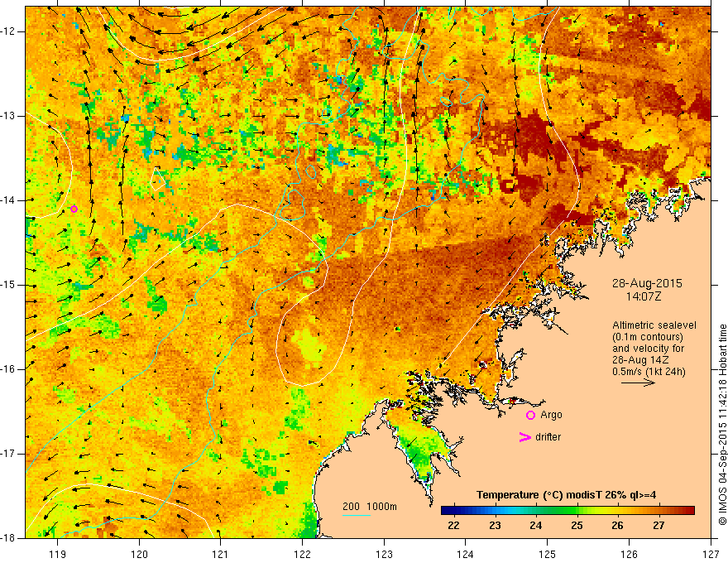Click latitude axis label -14
Image resolution: width=728 pixels, height=563 pixels.
(x=8, y=200)
